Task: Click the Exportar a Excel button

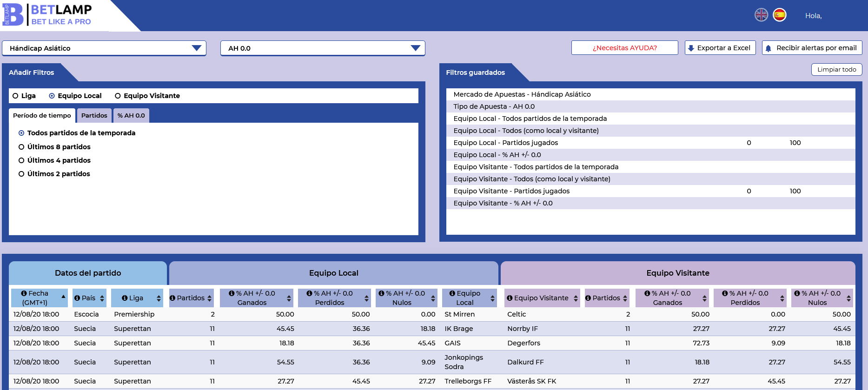Action: [720, 48]
